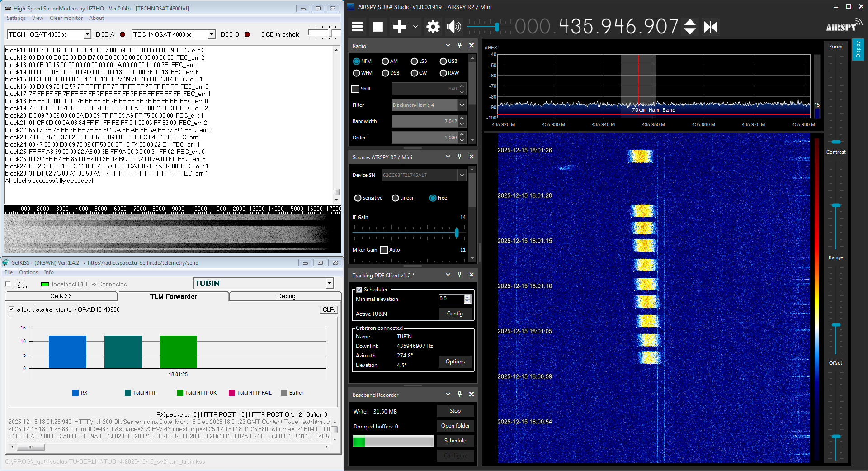Switch to the Debug tab
The width and height of the screenshot is (868, 471).
coord(286,296)
